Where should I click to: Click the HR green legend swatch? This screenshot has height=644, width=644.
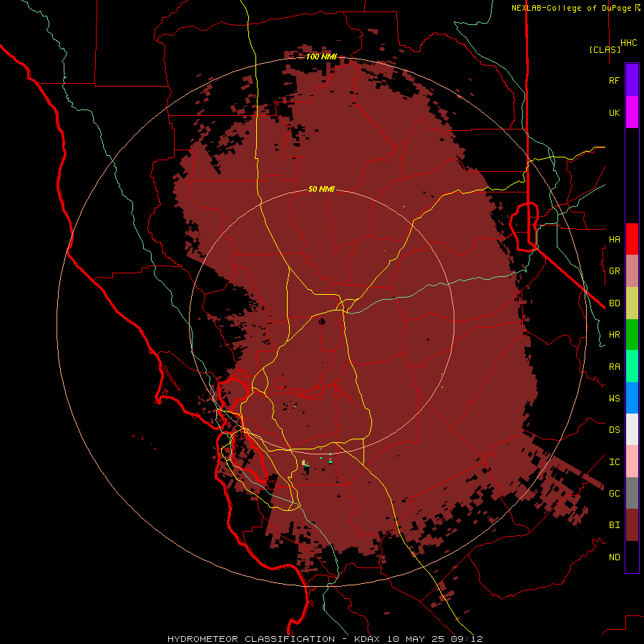pyautogui.click(x=632, y=334)
